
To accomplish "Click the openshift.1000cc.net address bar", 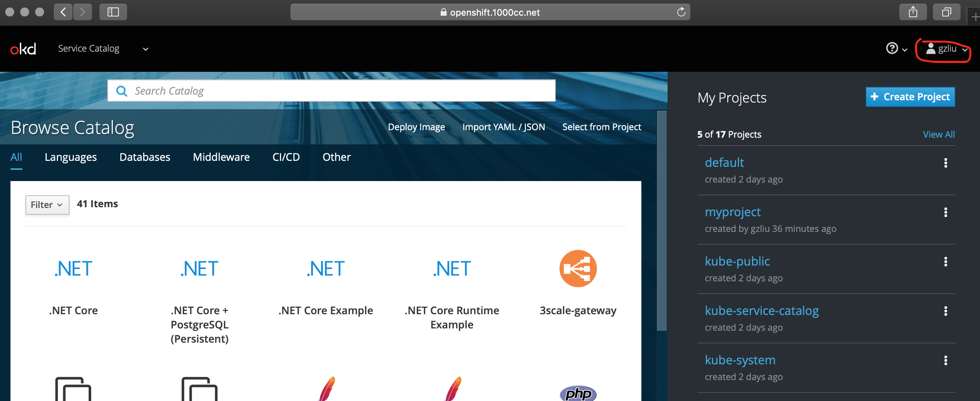I will tap(490, 12).
